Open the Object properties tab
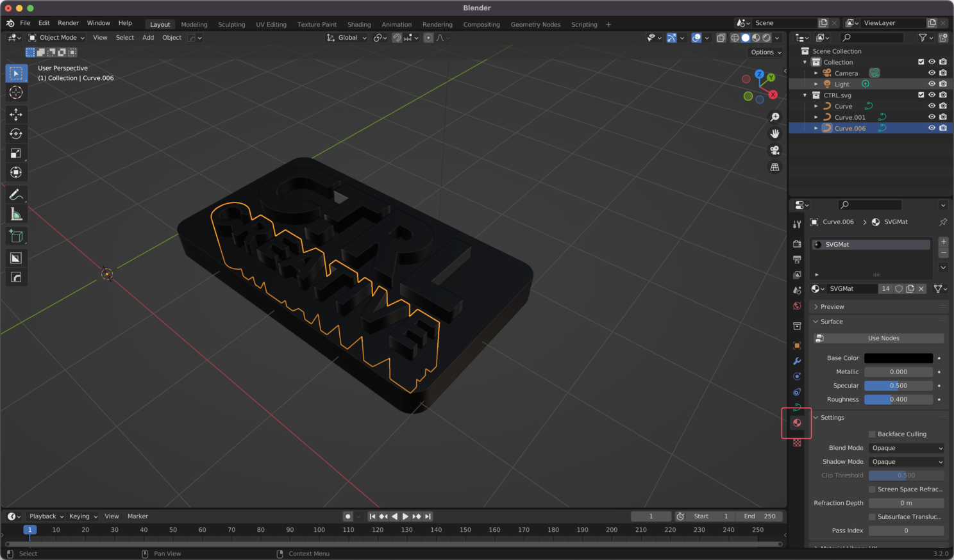Image resolution: width=954 pixels, height=560 pixels. [797, 346]
